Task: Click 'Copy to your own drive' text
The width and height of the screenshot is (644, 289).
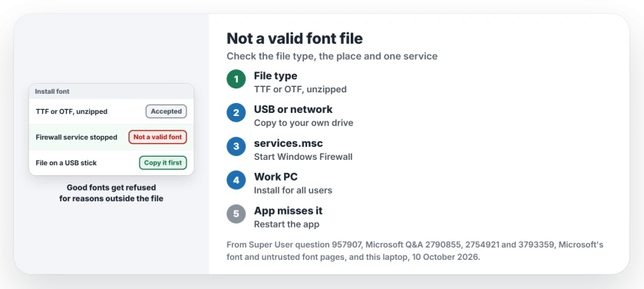Action: tap(303, 123)
